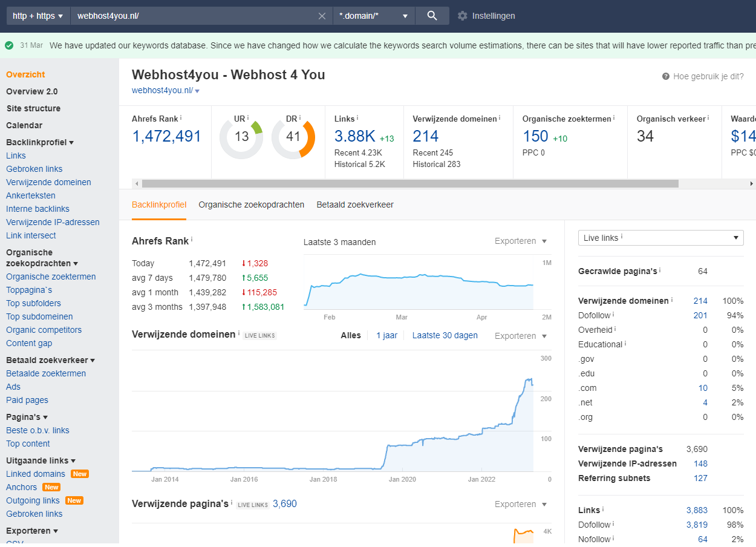Click info icon next to Nofollow

pyautogui.click(x=614, y=538)
